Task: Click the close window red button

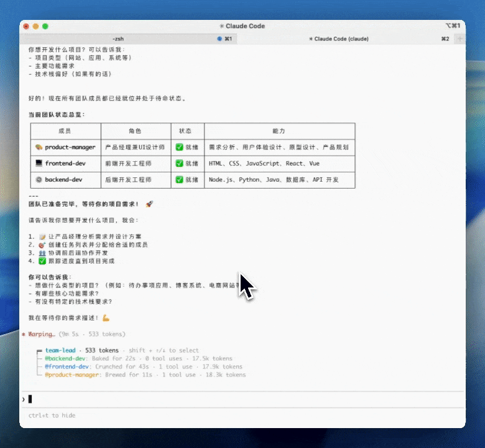Action: pos(26,26)
